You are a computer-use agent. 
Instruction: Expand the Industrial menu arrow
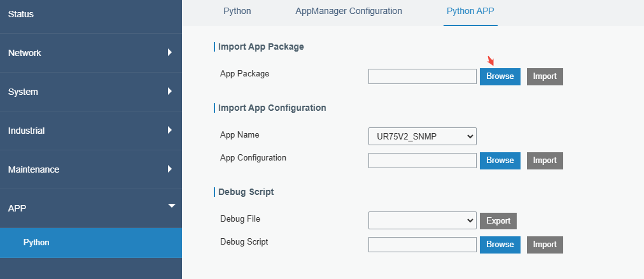point(170,130)
